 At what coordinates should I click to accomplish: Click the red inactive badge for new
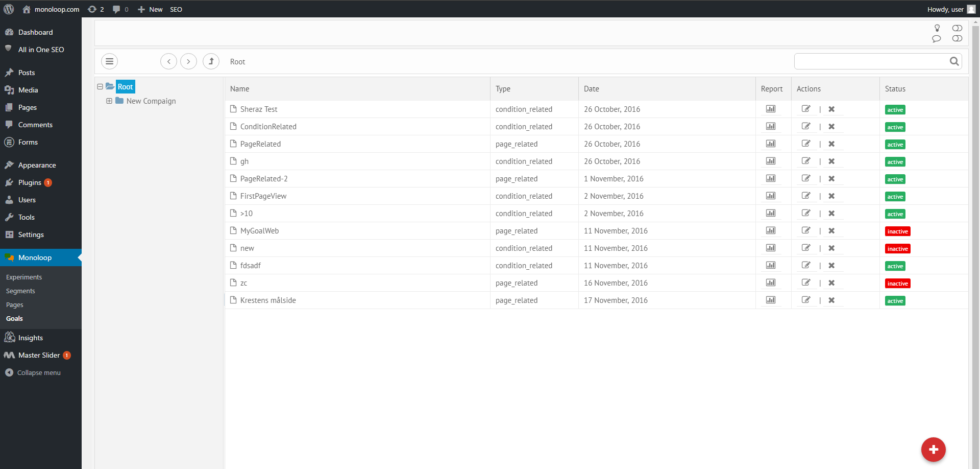pyautogui.click(x=897, y=249)
